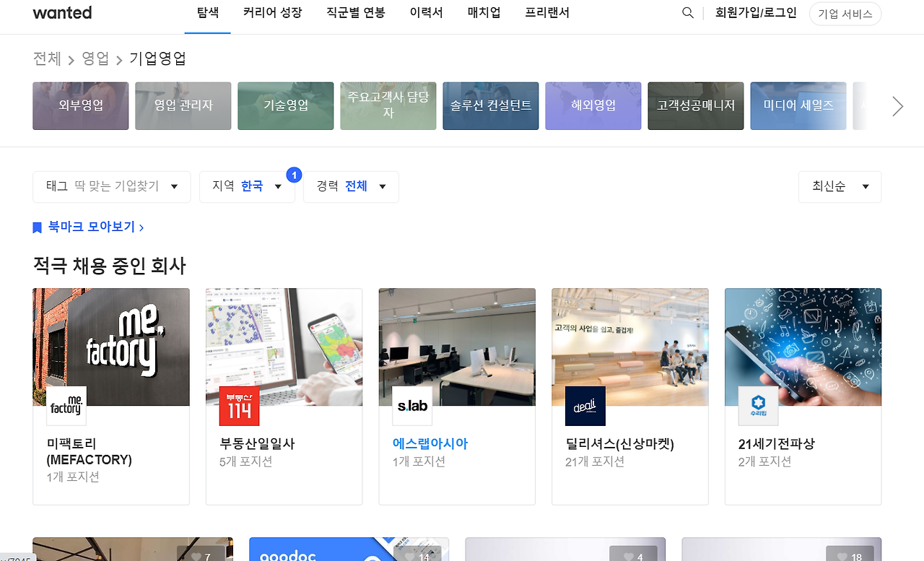Click 21세기전파상 company name
924x561 pixels.
tap(776, 444)
